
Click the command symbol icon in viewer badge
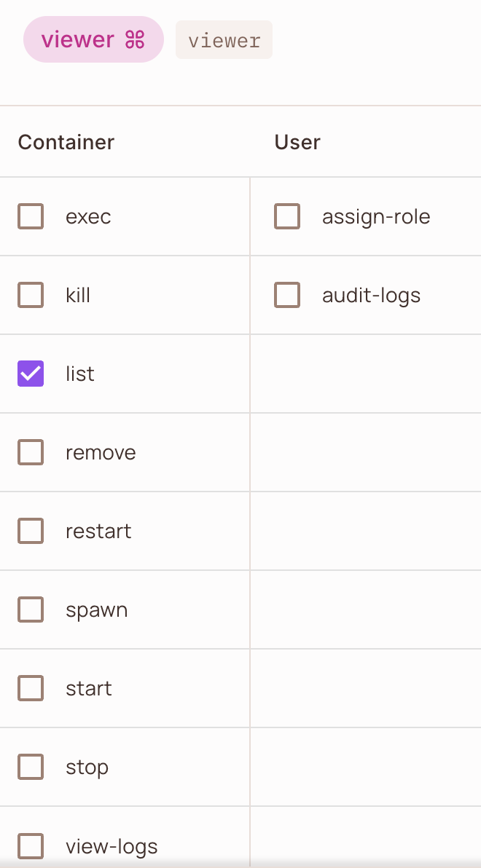point(135,39)
